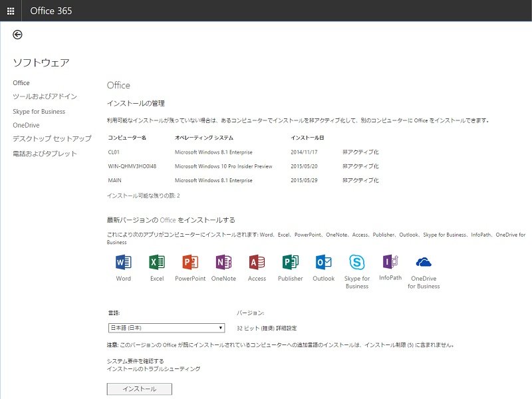532x399 pixels.
Task: Select 電話およびタブレット in the sidebar
Action: click(x=45, y=154)
